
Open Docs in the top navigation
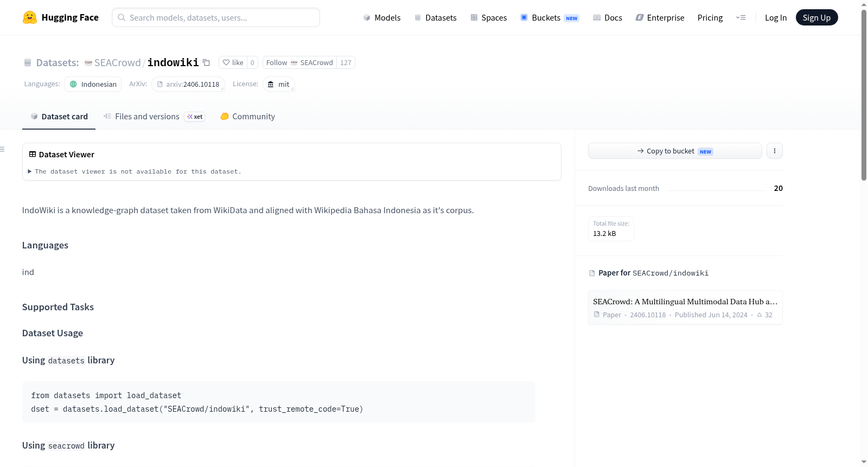[608, 17]
